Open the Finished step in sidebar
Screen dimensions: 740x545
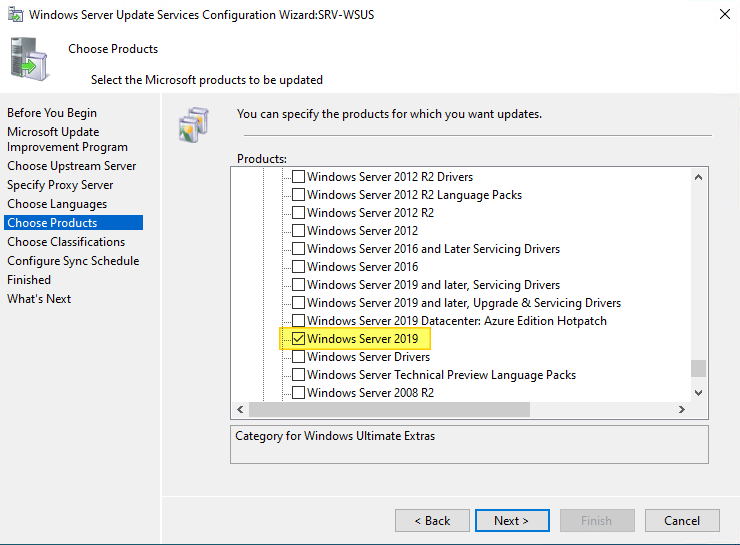coord(29,280)
